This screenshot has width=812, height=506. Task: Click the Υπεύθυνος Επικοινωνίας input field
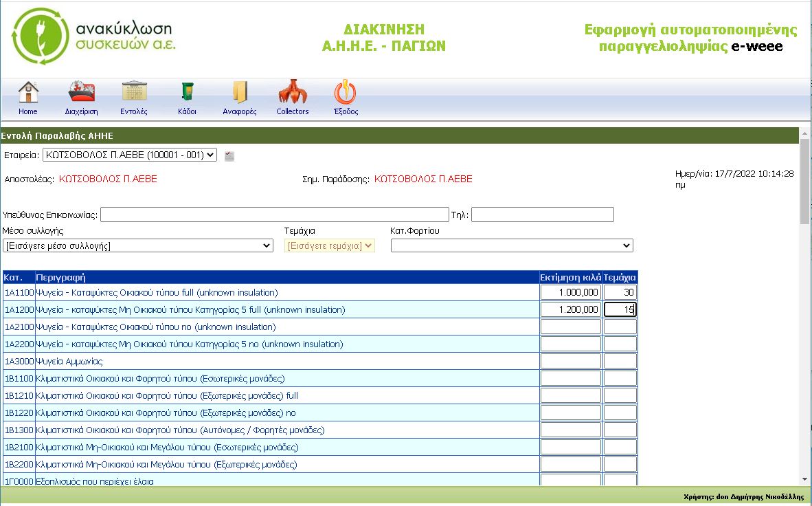275,214
